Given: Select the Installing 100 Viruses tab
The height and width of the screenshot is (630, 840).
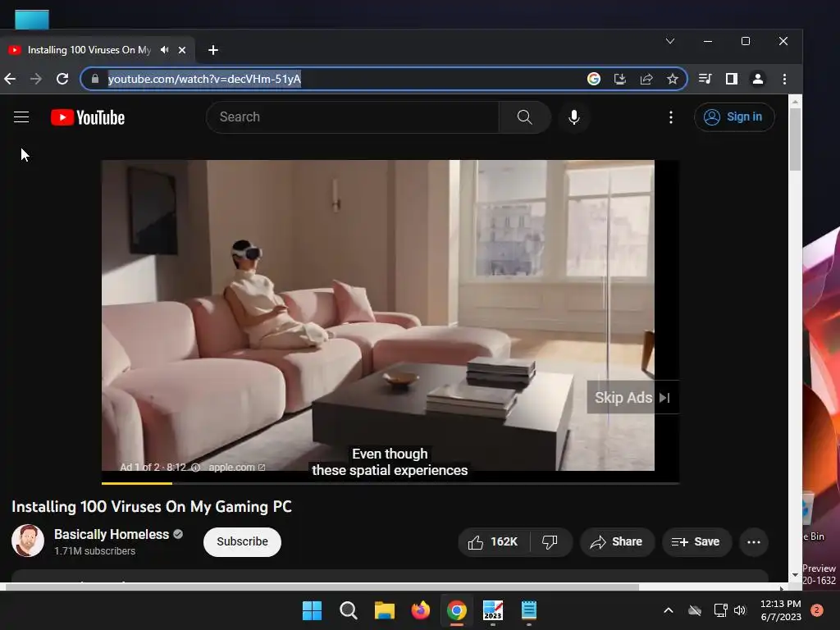Looking at the screenshot, I should pos(89,50).
